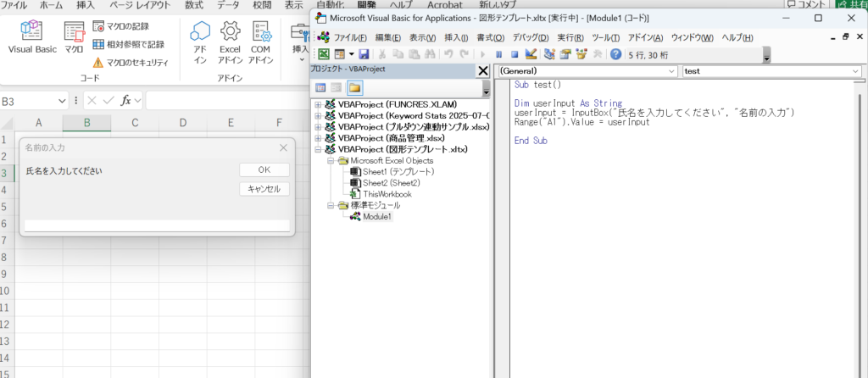Screen dimensions: 868x378
Task: Open VBA デバッグ(D) menu
Action: click(531, 37)
